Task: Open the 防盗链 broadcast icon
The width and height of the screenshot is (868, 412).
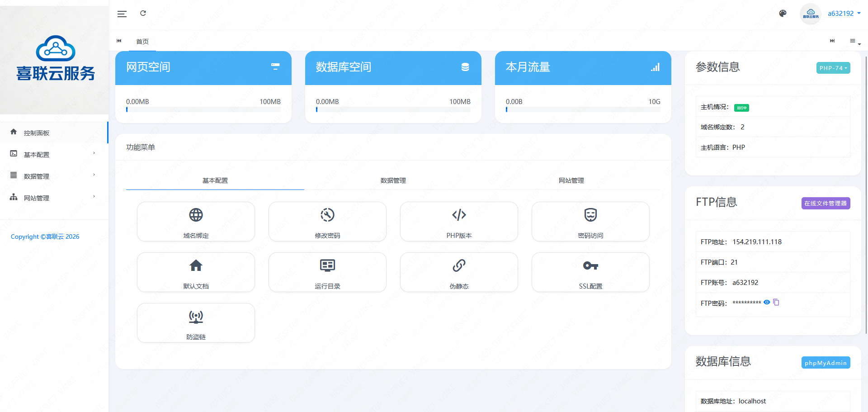Action: click(x=196, y=317)
